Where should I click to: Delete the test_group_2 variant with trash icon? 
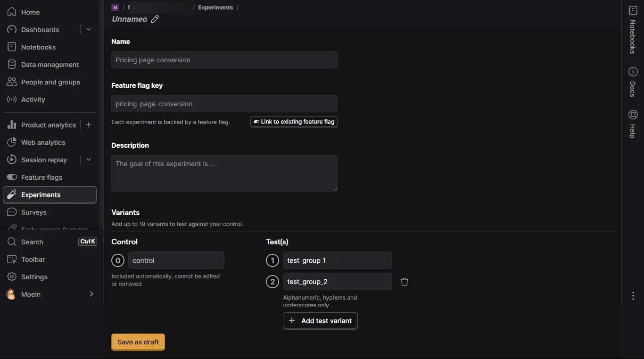pos(404,282)
